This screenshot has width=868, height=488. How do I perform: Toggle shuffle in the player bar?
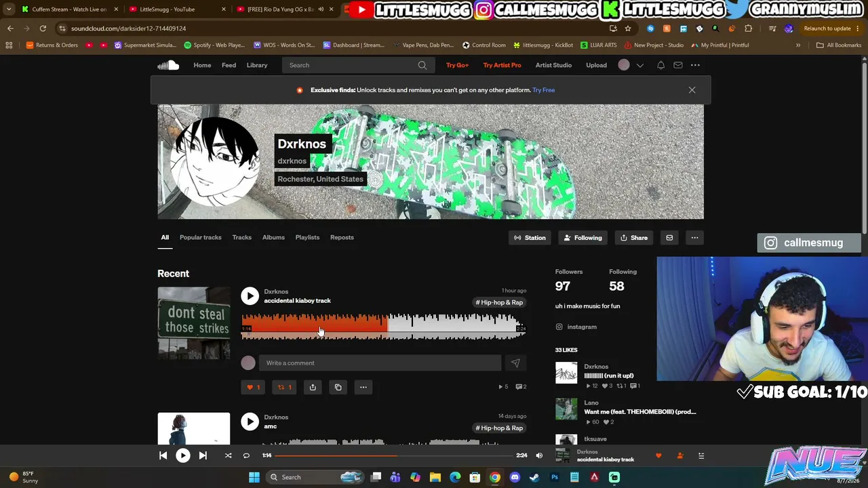(x=228, y=455)
